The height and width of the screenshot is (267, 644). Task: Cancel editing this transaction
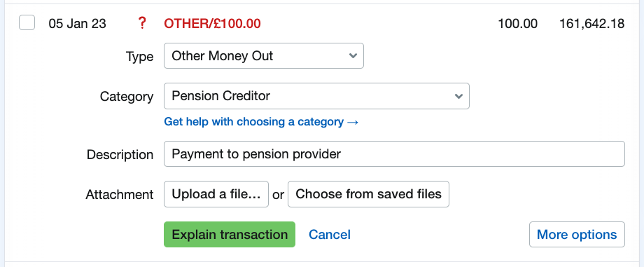pos(330,235)
